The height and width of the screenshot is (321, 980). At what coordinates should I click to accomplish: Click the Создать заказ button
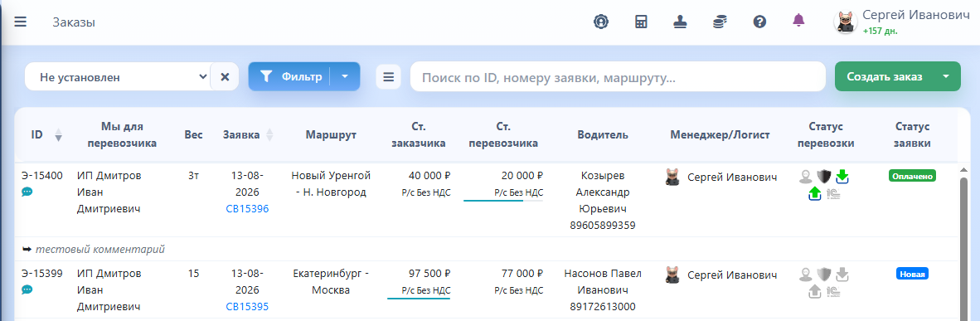(x=885, y=76)
